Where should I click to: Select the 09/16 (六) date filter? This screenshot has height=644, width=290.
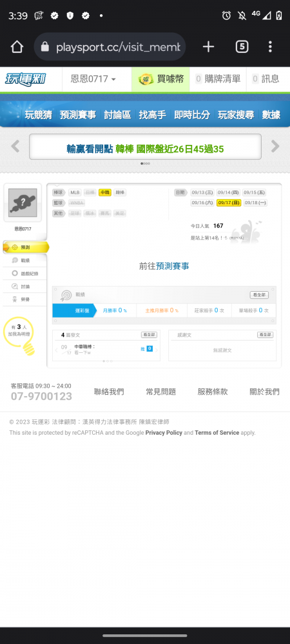[202, 202]
